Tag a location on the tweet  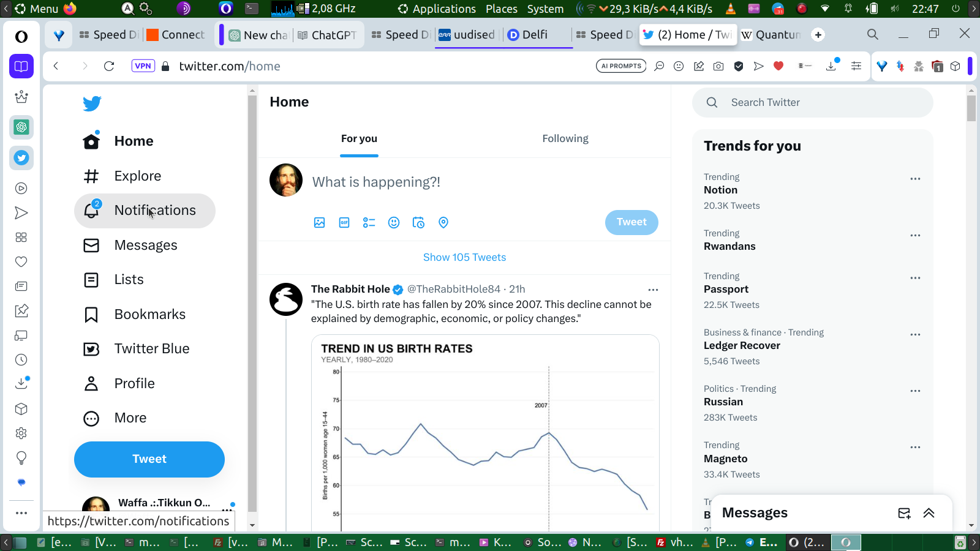443,223
